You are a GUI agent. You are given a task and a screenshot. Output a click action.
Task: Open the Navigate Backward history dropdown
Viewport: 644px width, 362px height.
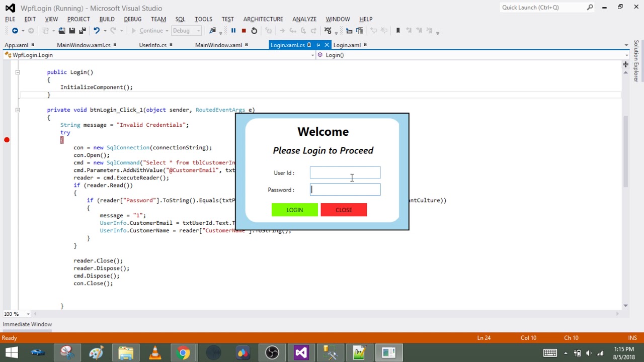(x=23, y=31)
